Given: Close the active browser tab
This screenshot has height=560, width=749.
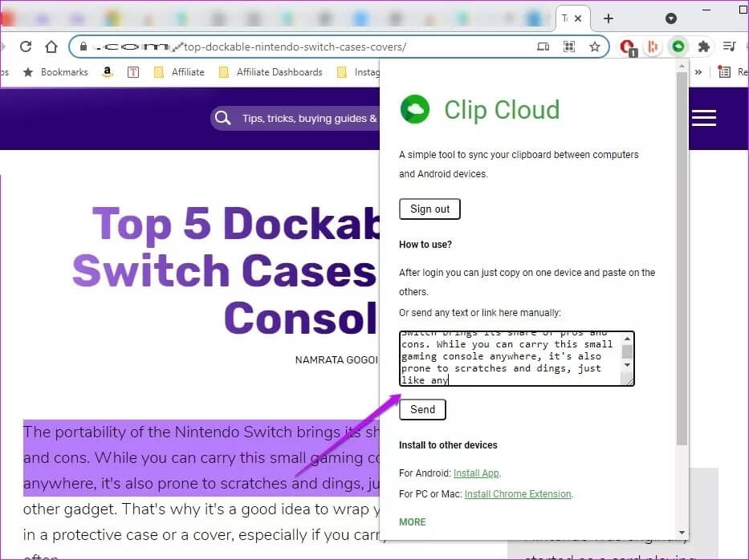Looking at the screenshot, I should click(x=578, y=18).
